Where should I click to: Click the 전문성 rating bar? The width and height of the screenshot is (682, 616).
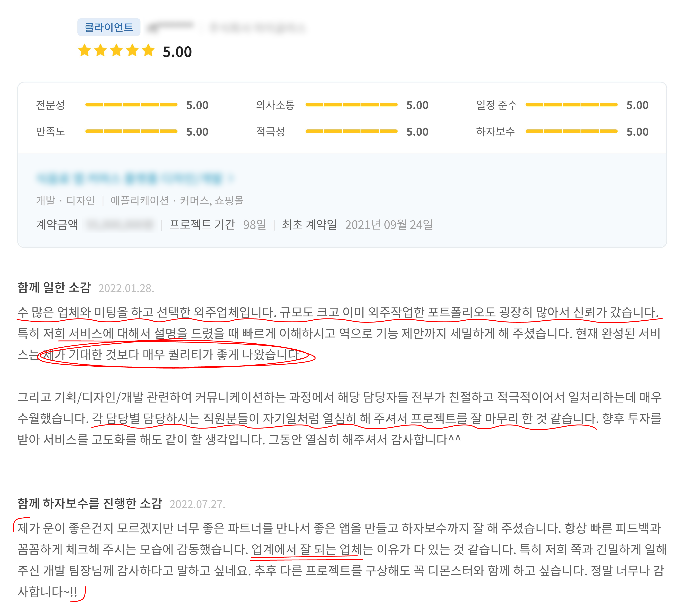pos(131,105)
